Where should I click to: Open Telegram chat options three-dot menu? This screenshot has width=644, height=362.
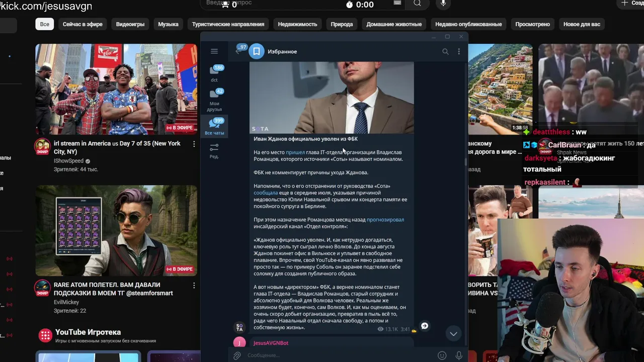[458, 51]
